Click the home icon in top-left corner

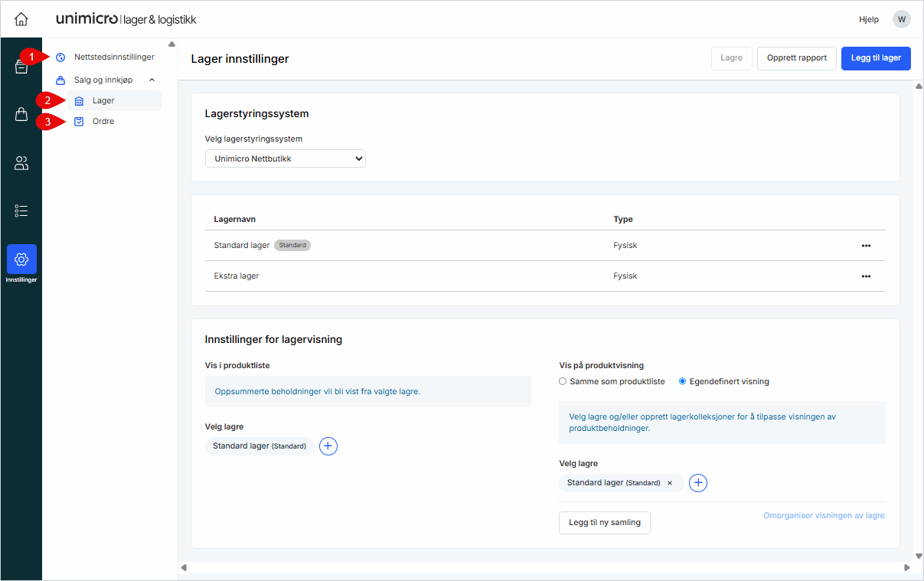21,19
